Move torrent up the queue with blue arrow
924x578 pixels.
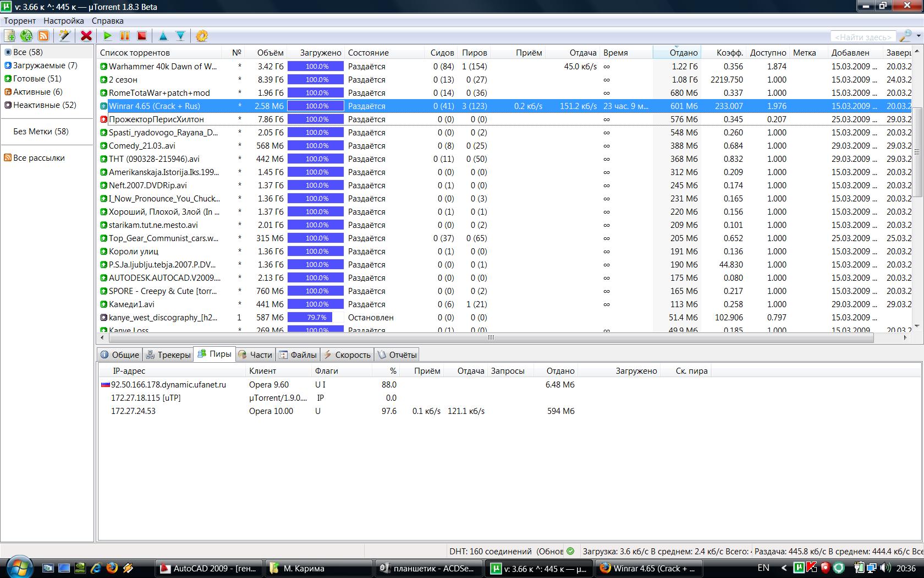(x=163, y=36)
